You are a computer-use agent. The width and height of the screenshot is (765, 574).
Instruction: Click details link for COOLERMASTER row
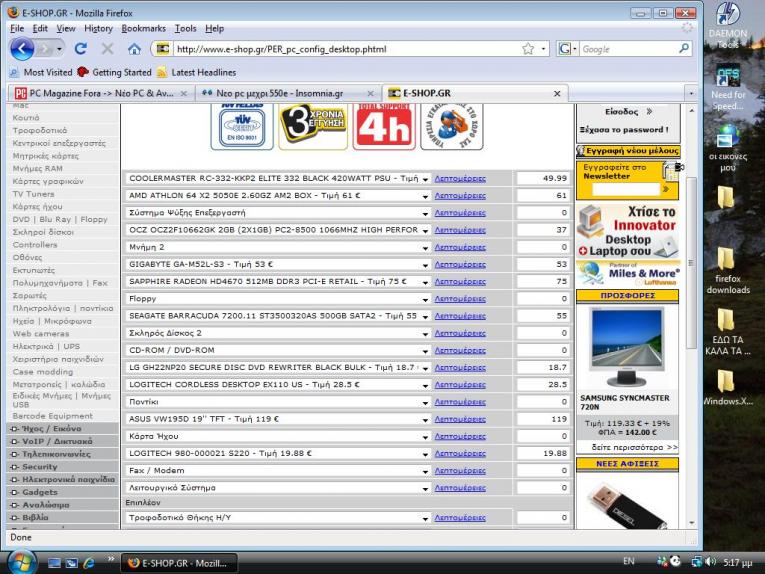pos(460,178)
